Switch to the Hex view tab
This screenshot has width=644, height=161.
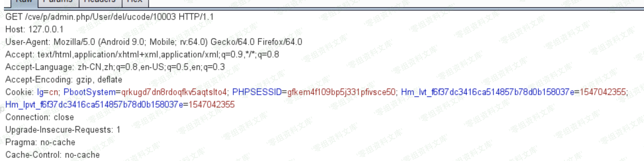tap(135, 3)
